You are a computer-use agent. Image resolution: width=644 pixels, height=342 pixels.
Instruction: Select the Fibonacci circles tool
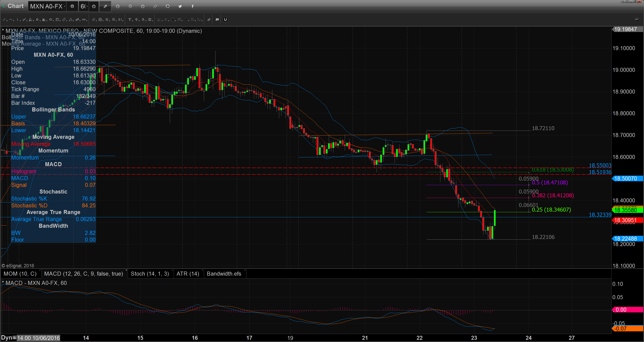pyautogui.click(x=100, y=20)
